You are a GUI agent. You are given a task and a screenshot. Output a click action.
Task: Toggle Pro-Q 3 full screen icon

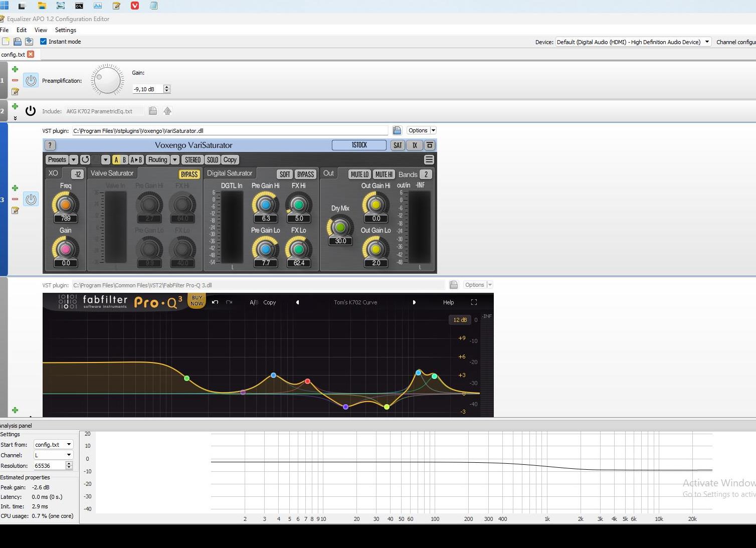click(x=474, y=302)
